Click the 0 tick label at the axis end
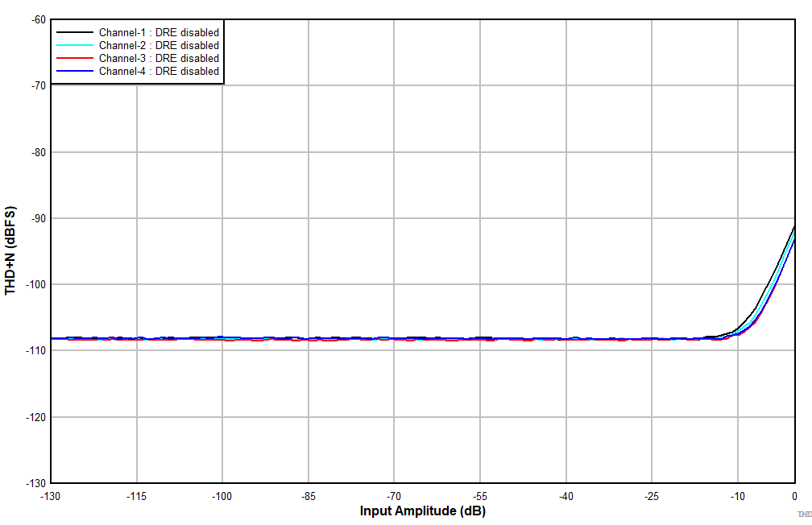Image resolution: width=812 pixels, height=525 pixels. coord(794,495)
